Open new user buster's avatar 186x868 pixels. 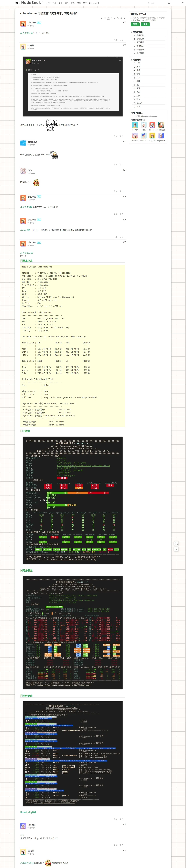(135, 125)
